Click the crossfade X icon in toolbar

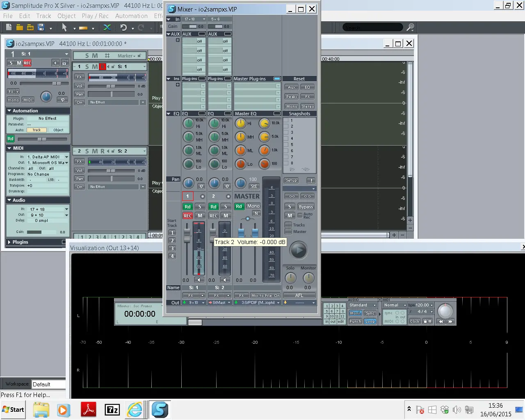[x=107, y=27]
